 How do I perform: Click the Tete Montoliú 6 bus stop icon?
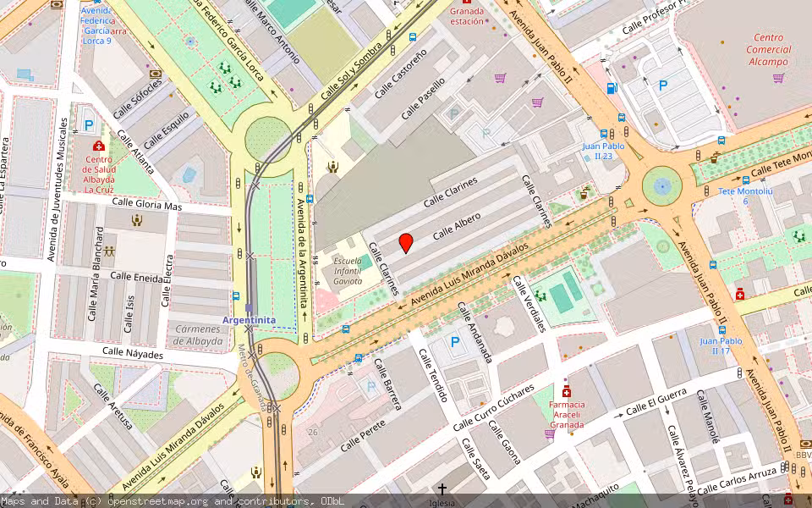coord(745,179)
